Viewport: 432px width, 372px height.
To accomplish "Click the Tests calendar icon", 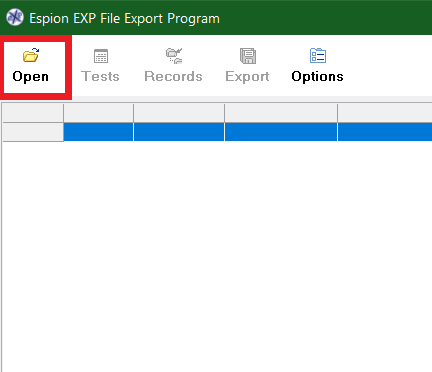I will click(x=101, y=56).
